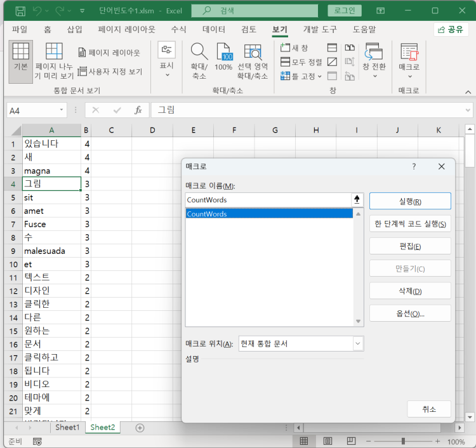The width and height of the screenshot is (476, 448).
Task: Click 한 단계씩 코드 실행(S) button
Action: click(x=410, y=224)
